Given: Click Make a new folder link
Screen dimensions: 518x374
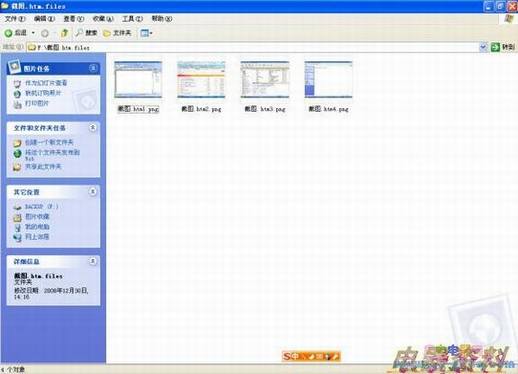Looking at the screenshot, I should tap(49, 142).
